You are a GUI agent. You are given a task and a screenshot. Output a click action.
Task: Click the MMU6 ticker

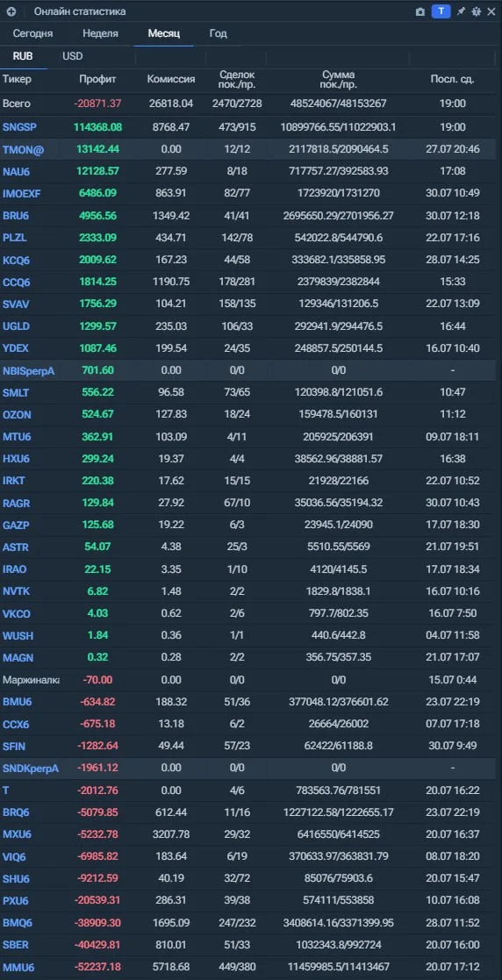coord(18,968)
